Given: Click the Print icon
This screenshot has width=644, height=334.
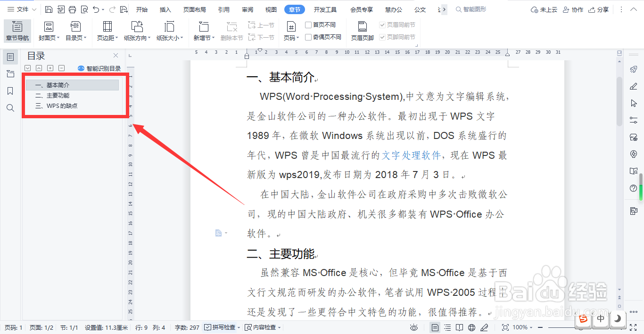Looking at the screenshot, I should tap(72, 9).
